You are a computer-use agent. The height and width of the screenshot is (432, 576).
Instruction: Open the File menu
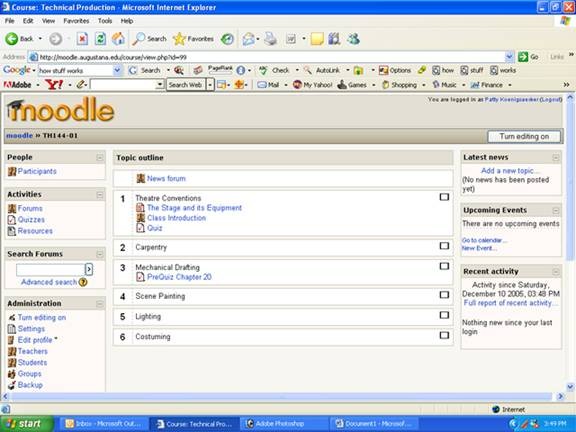10,21
